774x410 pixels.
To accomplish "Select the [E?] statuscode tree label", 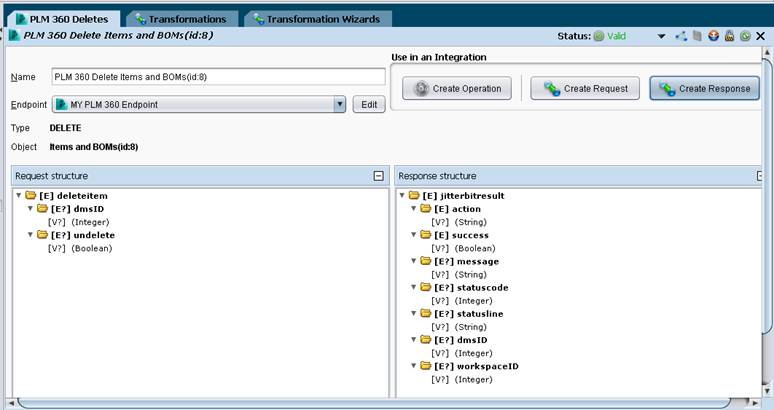I will [x=471, y=288].
